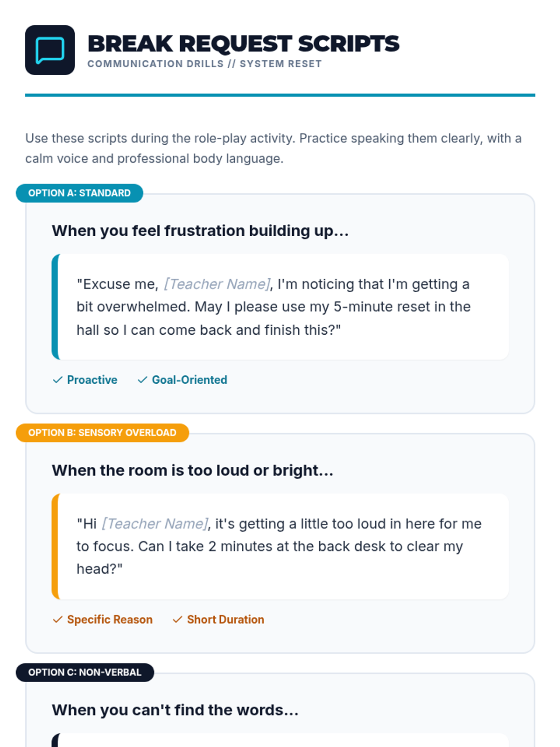Click the heading about can't find the words

[175, 710]
